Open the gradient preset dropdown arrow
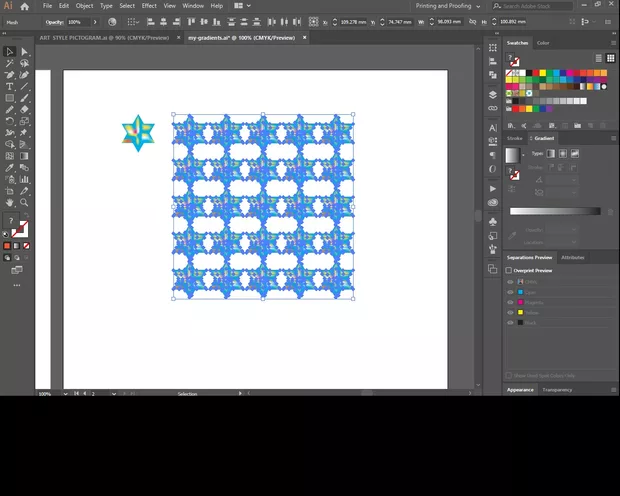The width and height of the screenshot is (620, 496). pos(523,155)
